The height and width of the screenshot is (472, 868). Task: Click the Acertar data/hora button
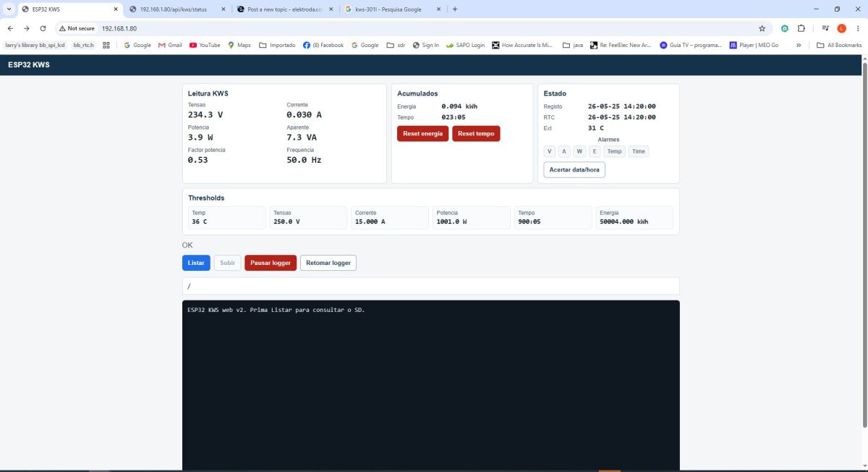click(574, 169)
